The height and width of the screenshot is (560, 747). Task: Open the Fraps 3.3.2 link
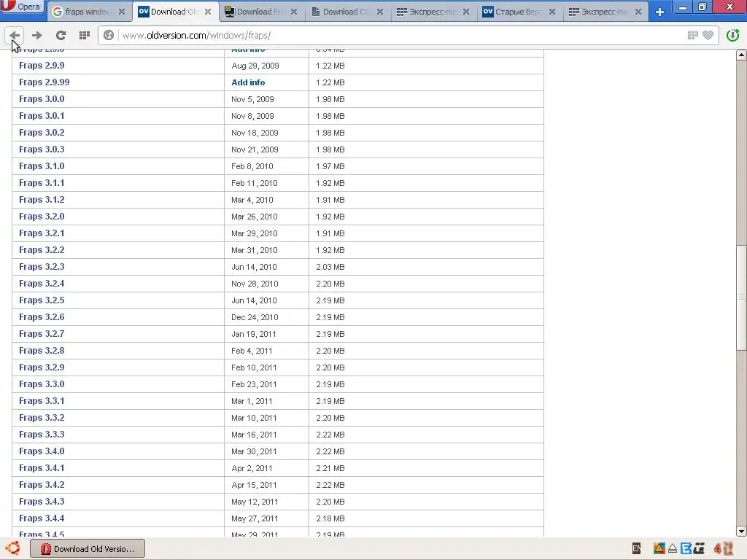42,417
